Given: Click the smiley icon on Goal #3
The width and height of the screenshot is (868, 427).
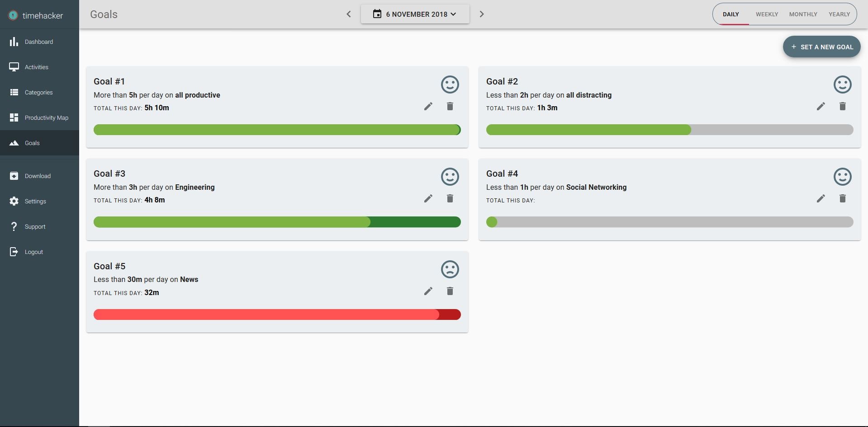Looking at the screenshot, I should [x=450, y=177].
